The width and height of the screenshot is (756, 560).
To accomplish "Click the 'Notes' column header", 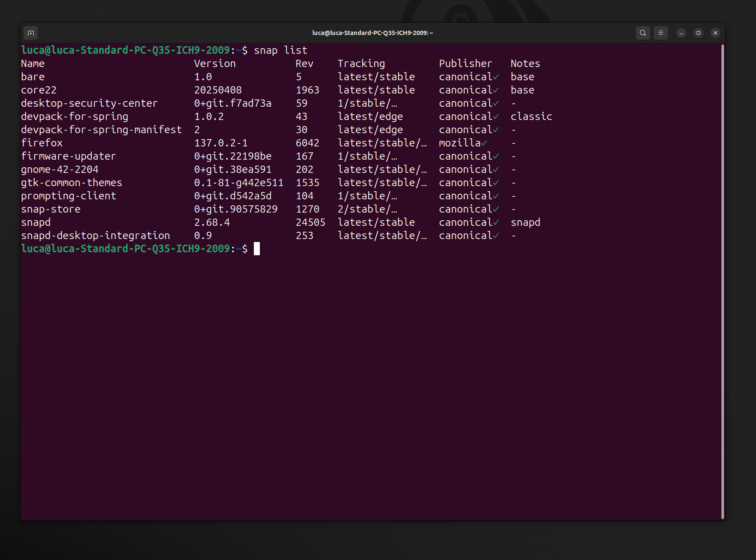I will tap(525, 64).
